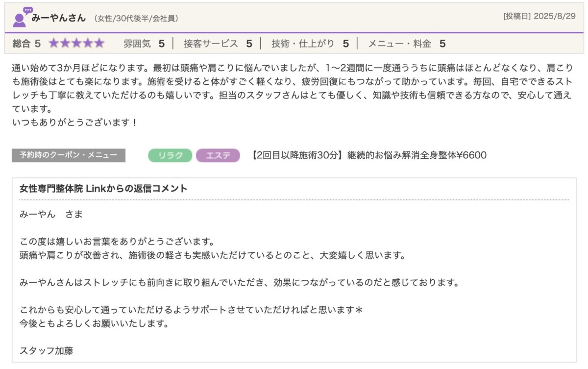Click the fifth purple rating star

click(99, 44)
